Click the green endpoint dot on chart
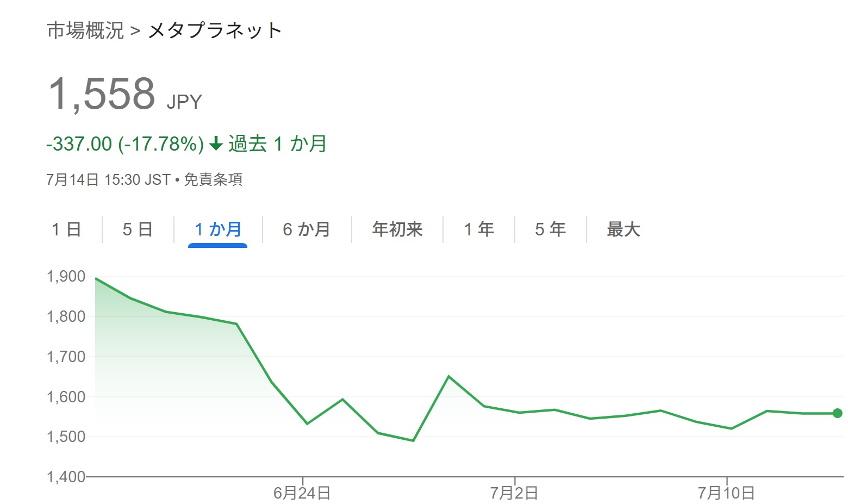 (837, 413)
